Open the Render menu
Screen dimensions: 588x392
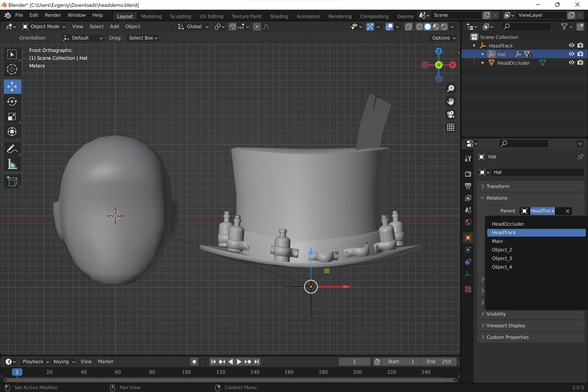click(x=53, y=15)
